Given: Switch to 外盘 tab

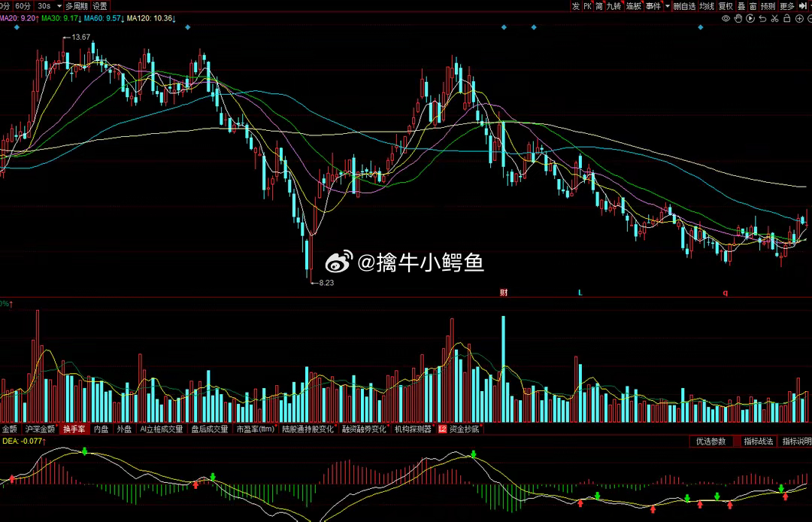Looking at the screenshot, I should click(x=124, y=429).
